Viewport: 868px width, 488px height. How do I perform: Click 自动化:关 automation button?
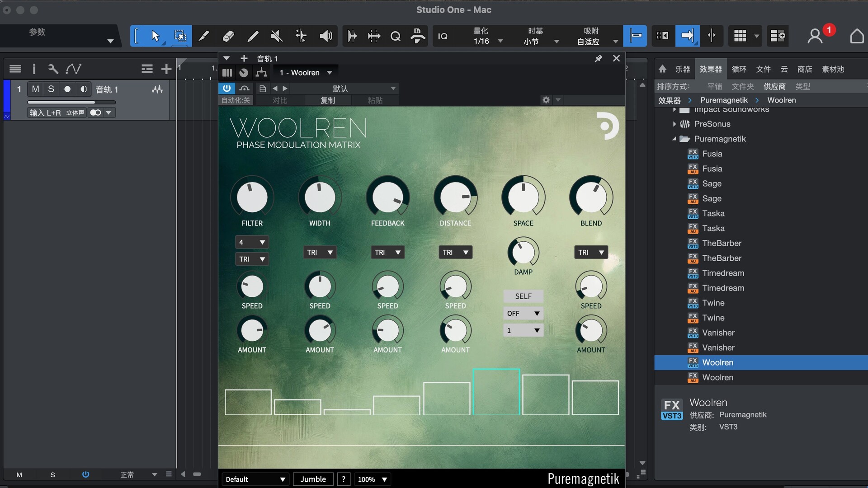(x=236, y=100)
